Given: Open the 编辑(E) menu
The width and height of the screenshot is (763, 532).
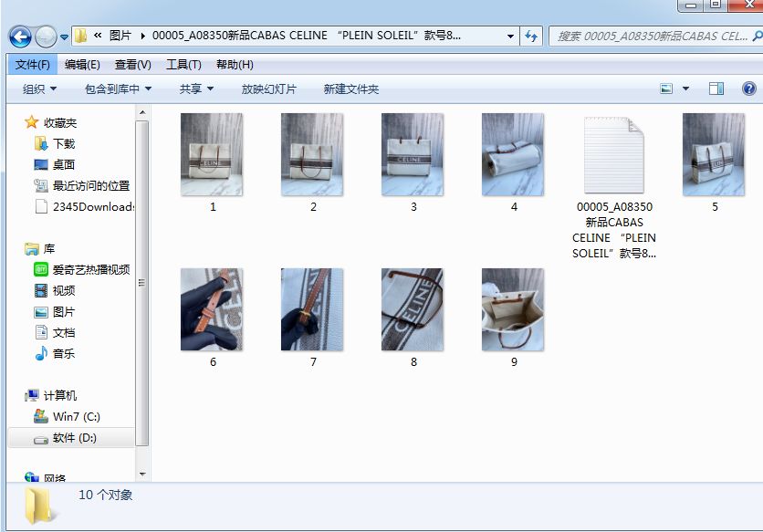Looking at the screenshot, I should (x=82, y=65).
